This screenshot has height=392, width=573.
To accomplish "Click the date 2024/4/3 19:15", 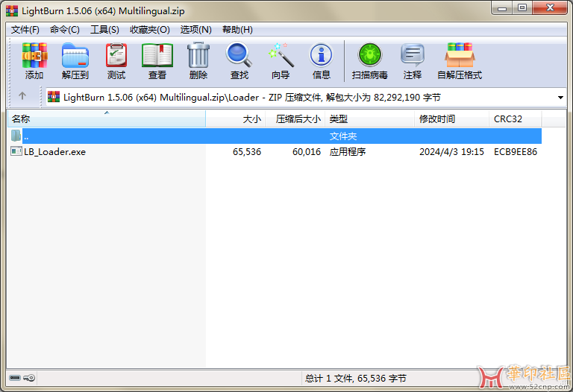I will (x=451, y=152).
